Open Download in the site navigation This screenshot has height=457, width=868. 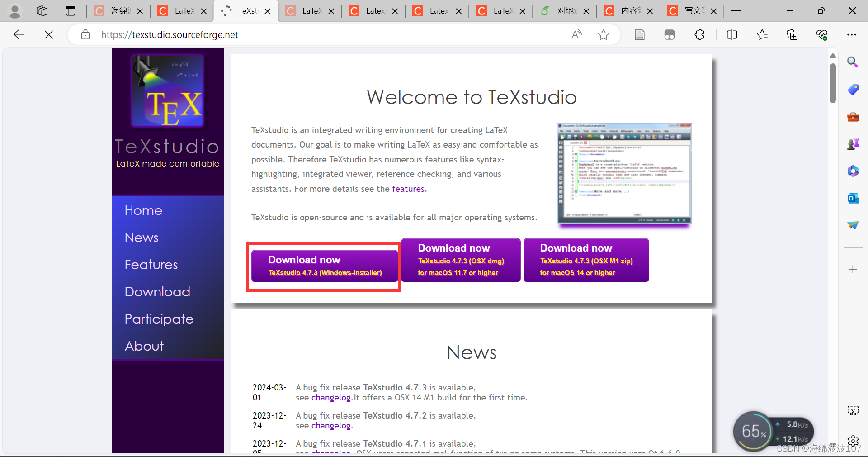(157, 292)
